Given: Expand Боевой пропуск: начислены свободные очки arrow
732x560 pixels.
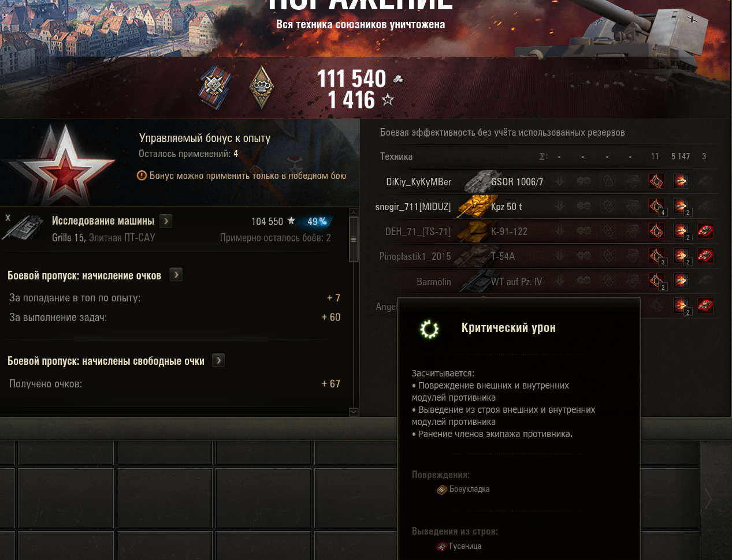Looking at the screenshot, I should 218,360.
